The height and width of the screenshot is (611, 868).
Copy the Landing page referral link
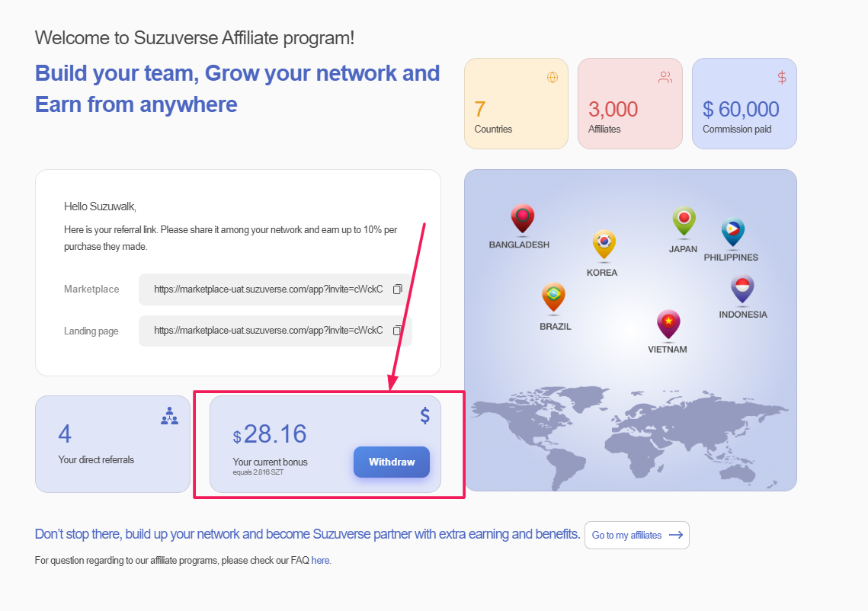[x=397, y=331]
